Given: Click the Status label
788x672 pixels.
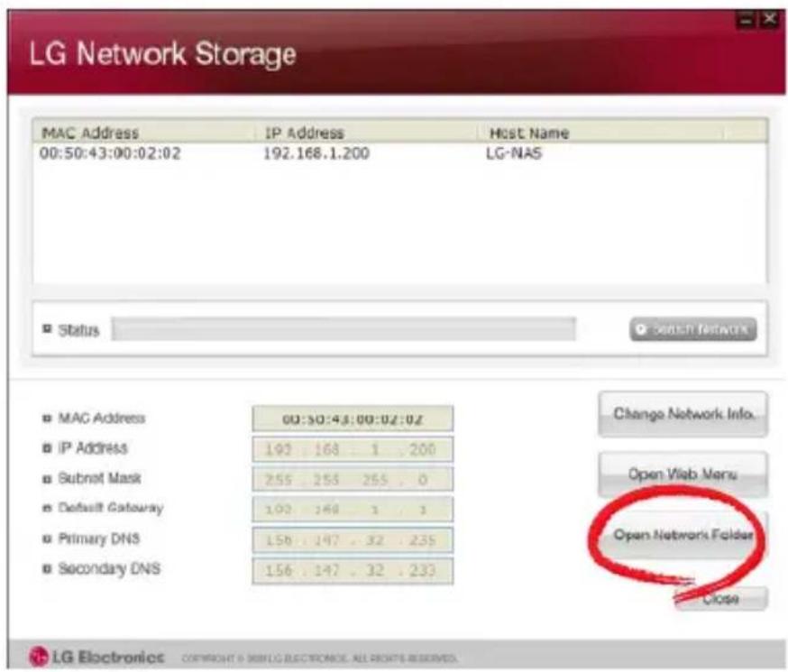Looking at the screenshot, I should pyautogui.click(x=78, y=330).
